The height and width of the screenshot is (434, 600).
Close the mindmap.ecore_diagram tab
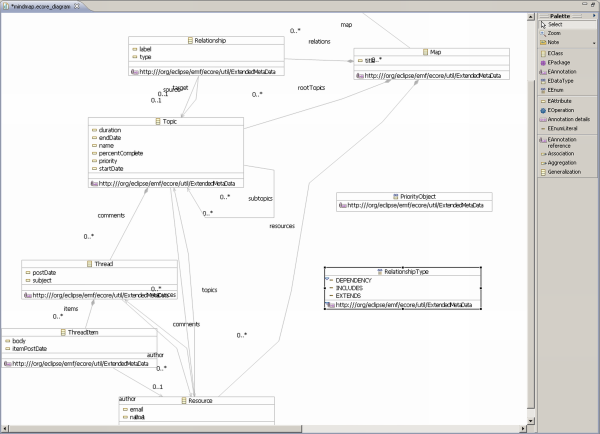pos(77,6)
